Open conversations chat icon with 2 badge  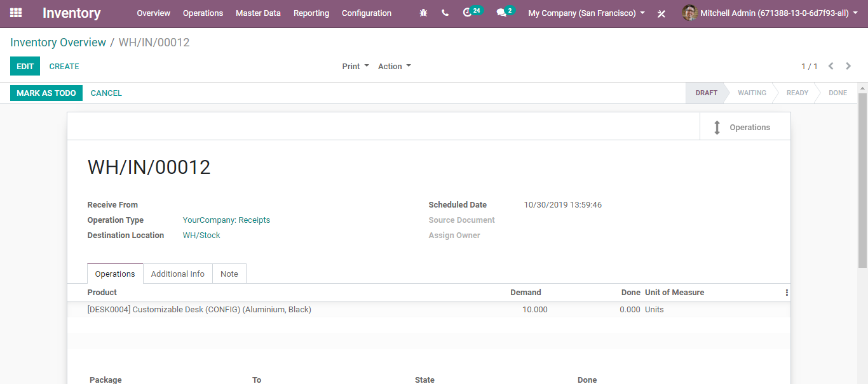tap(505, 12)
